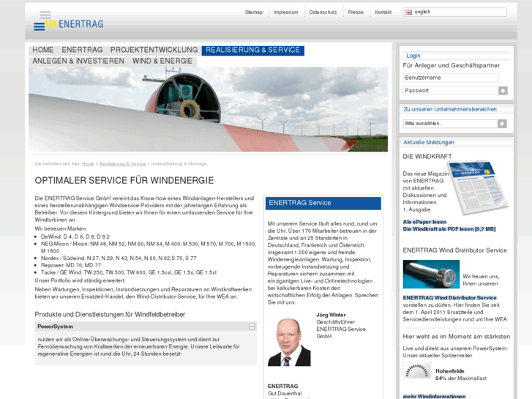Image resolution: width=532 pixels, height=399 pixels.
Task: Select PROJEKTENTWICKLUNG in the navigation
Action: (x=154, y=50)
